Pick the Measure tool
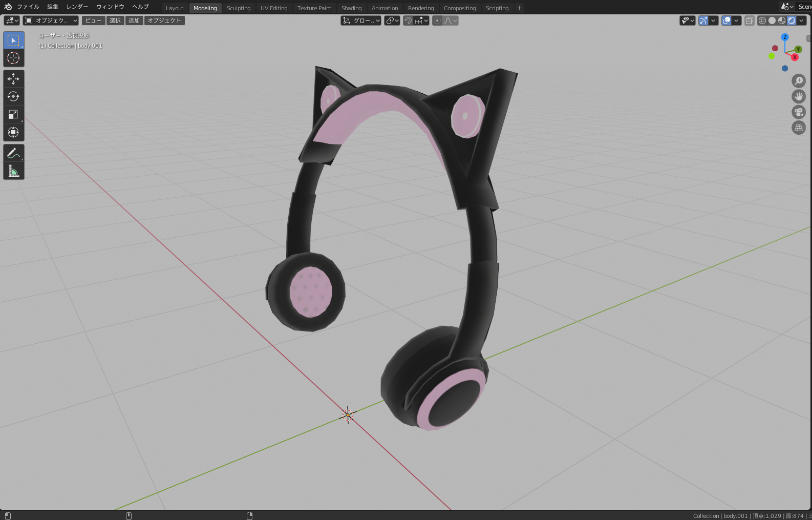The width and height of the screenshot is (812, 520). point(13,171)
